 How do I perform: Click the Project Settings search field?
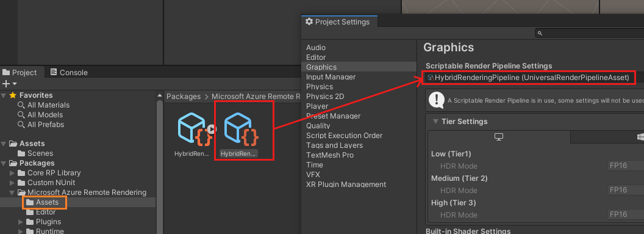[x=589, y=34]
